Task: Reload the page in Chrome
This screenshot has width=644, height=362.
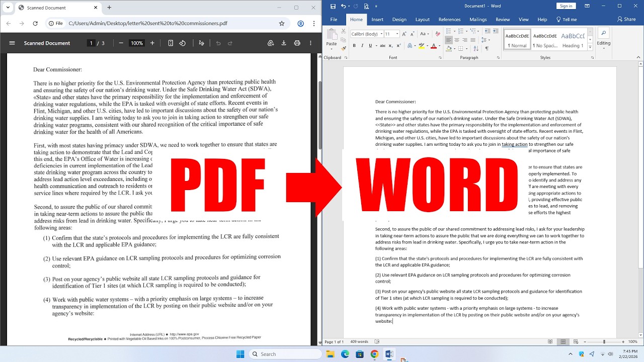Action: point(35,23)
